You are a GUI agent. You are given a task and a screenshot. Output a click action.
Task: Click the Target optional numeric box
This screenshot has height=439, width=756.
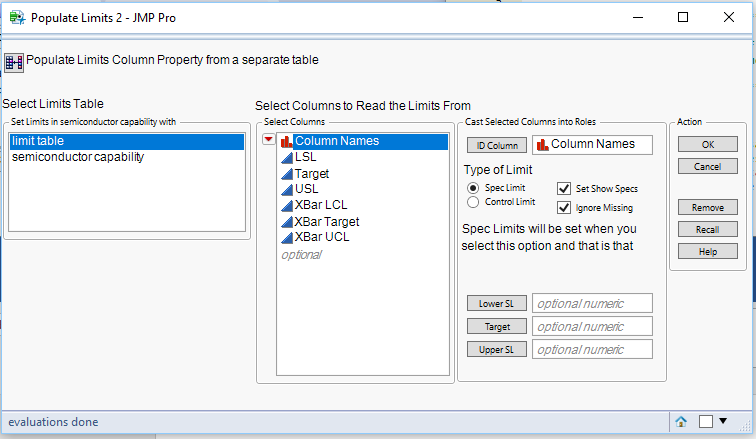click(x=592, y=327)
